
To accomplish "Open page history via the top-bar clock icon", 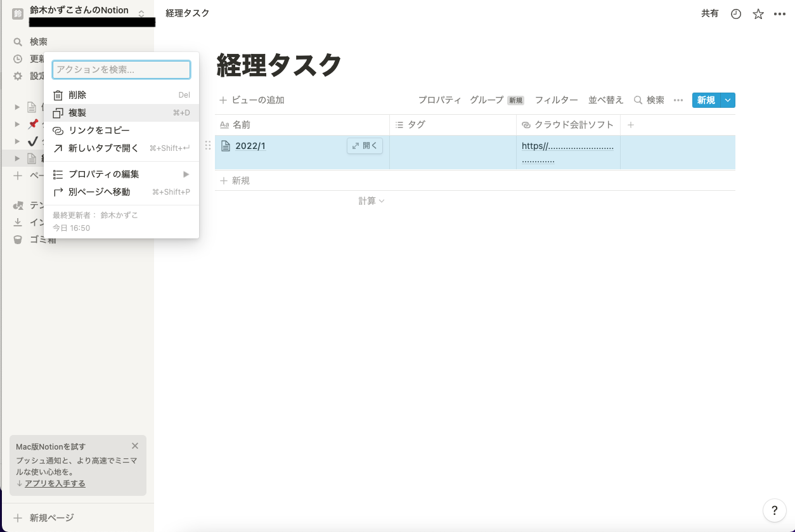I will 736,14.
